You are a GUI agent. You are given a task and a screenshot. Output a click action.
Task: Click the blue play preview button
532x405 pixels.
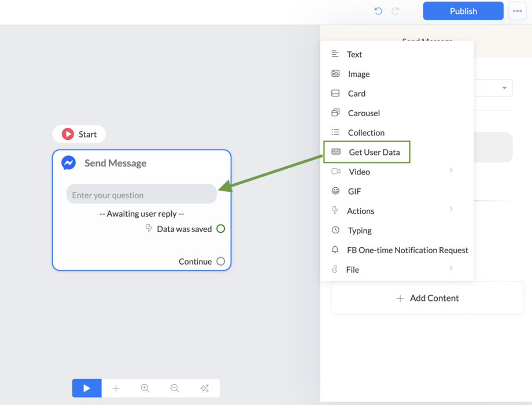(x=87, y=388)
